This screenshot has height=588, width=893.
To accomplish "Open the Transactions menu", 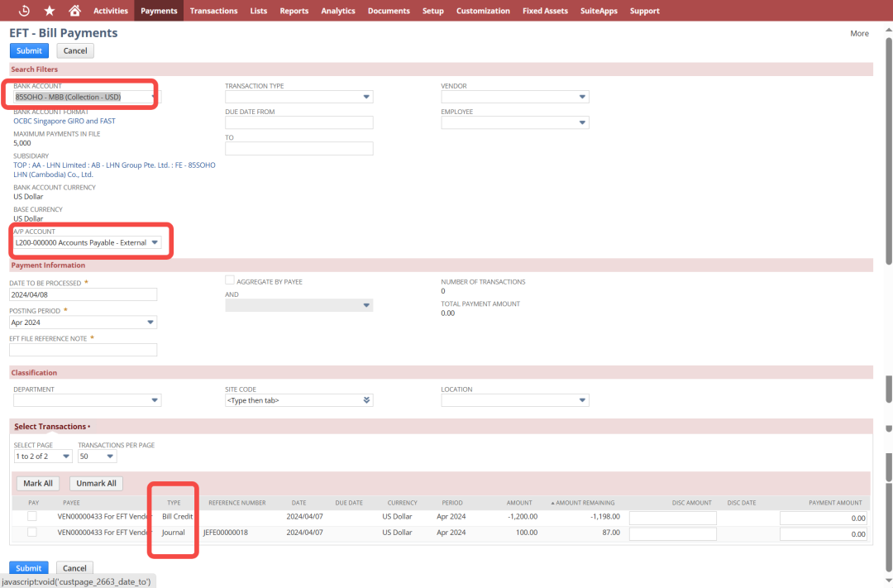I will tap(213, 11).
